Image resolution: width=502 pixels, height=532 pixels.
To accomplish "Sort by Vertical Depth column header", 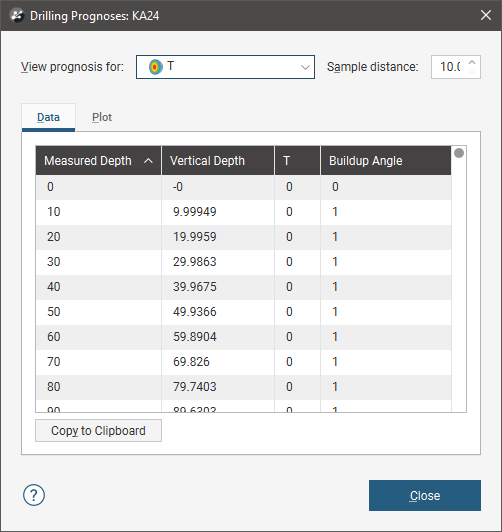I will point(218,161).
